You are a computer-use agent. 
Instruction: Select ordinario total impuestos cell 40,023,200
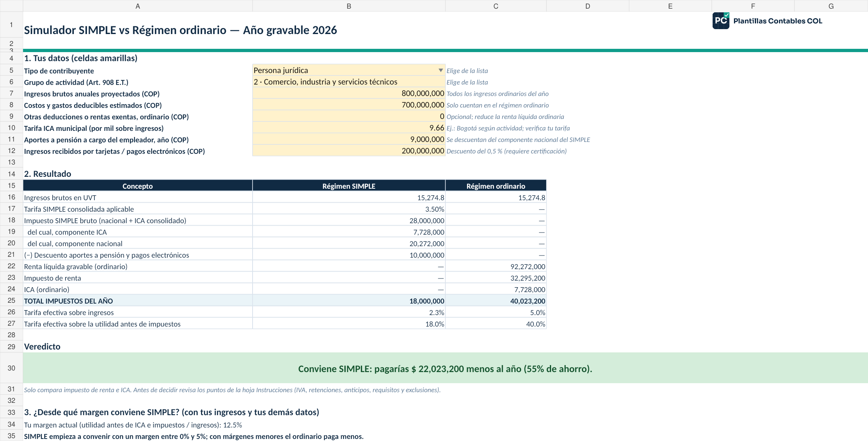pyautogui.click(x=496, y=301)
